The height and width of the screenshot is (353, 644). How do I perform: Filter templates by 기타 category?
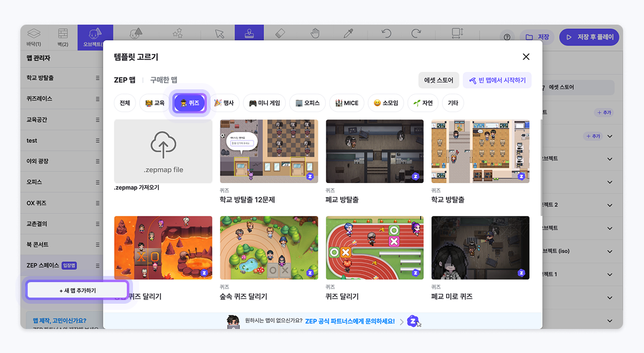453,103
